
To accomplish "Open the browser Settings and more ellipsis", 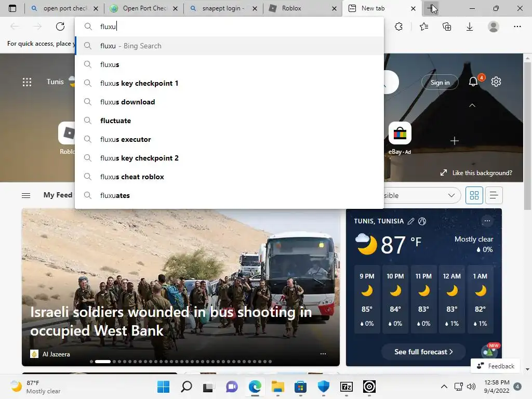I will coord(517,26).
